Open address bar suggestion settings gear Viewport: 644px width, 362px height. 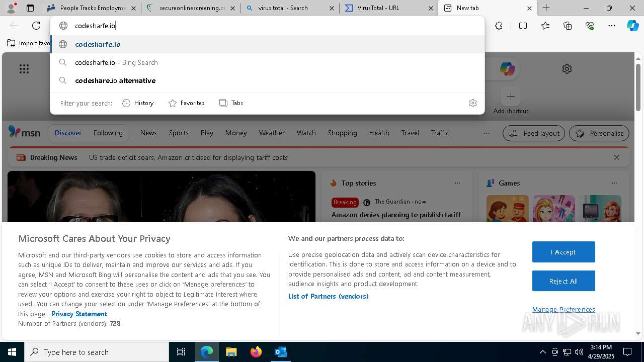point(472,103)
